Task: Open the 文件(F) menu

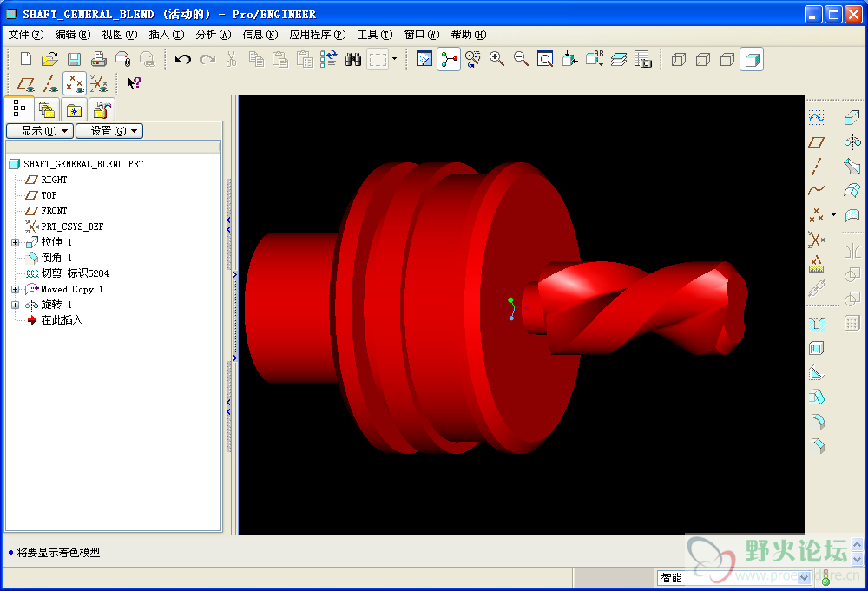Action: click(26, 35)
